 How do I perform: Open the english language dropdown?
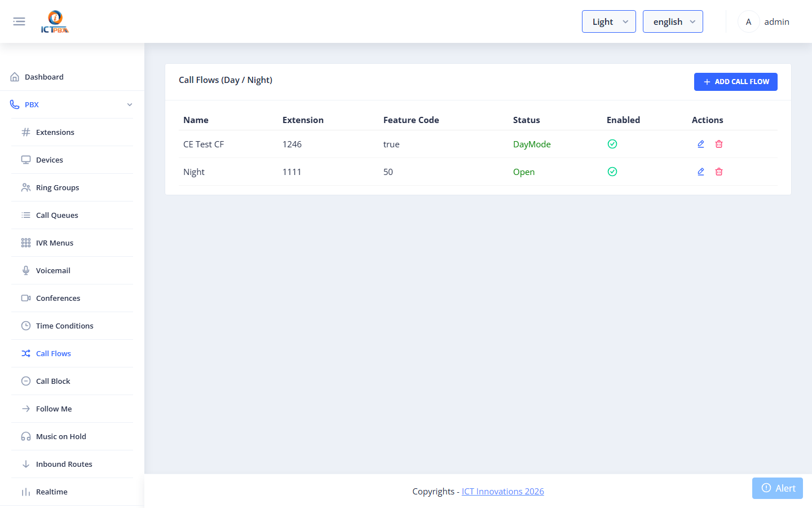click(673, 21)
